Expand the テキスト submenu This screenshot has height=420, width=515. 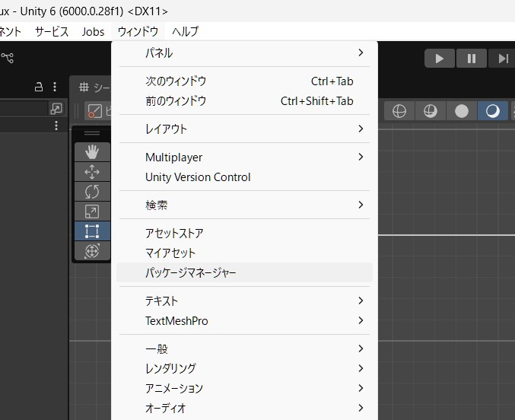pos(244,301)
